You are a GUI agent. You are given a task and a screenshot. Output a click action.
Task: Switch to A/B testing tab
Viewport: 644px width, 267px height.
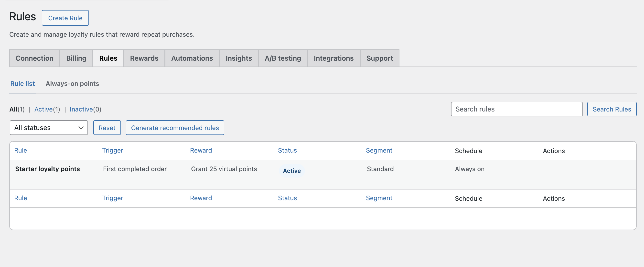click(x=283, y=58)
